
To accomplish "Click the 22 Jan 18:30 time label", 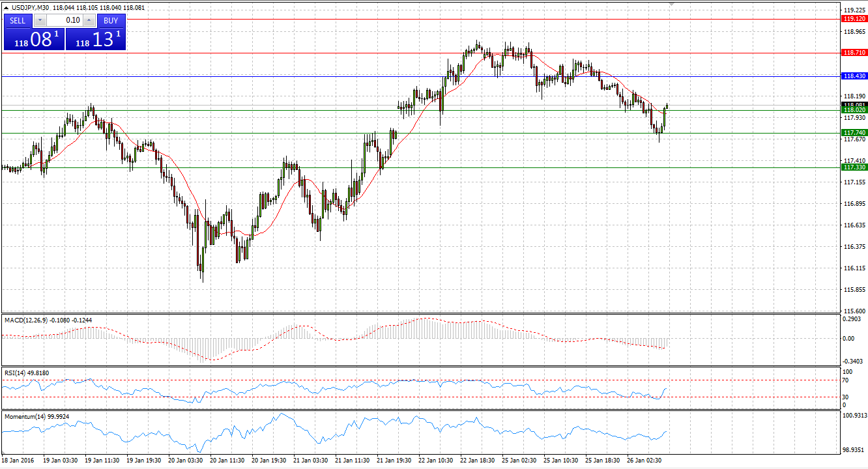I will point(477,461).
